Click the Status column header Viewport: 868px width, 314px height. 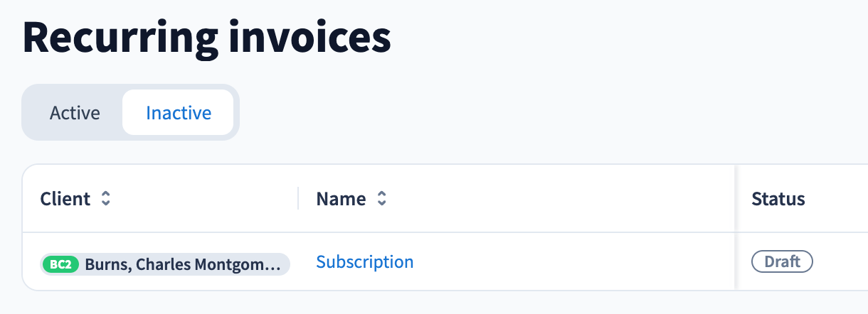pyautogui.click(x=778, y=199)
